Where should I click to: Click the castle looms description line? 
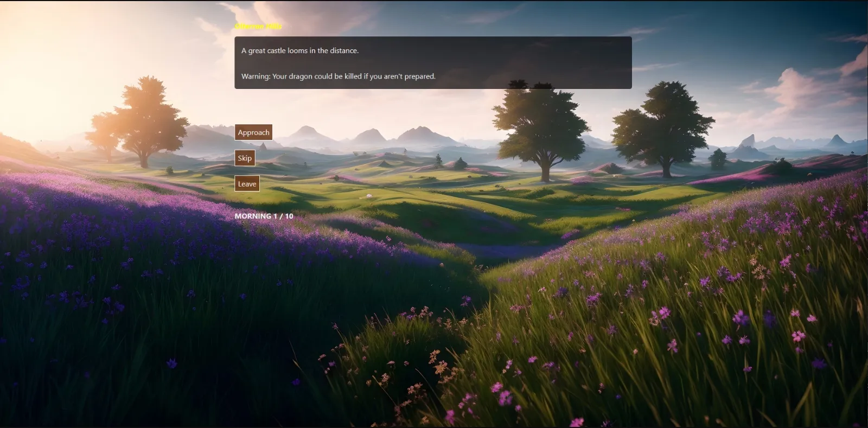300,50
